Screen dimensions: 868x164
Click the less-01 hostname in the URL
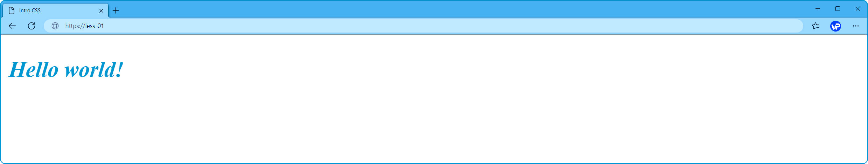[x=94, y=26]
